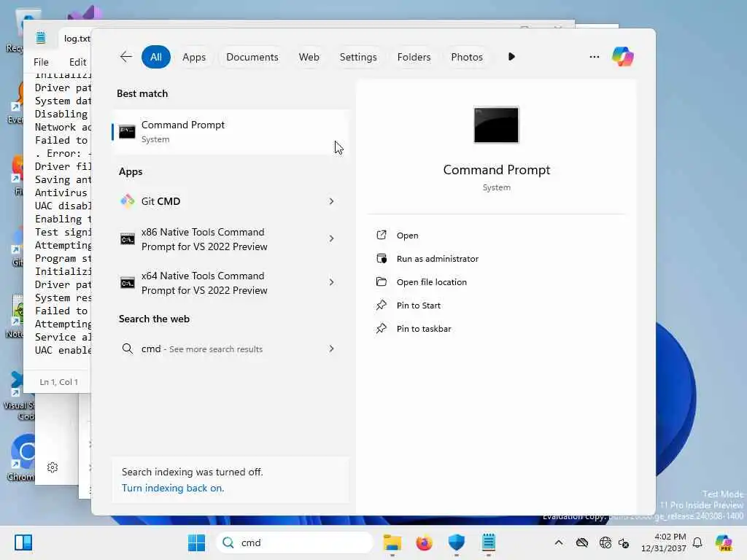Open Firefox from taskbar
Image resolution: width=747 pixels, height=560 pixels.
(424, 542)
